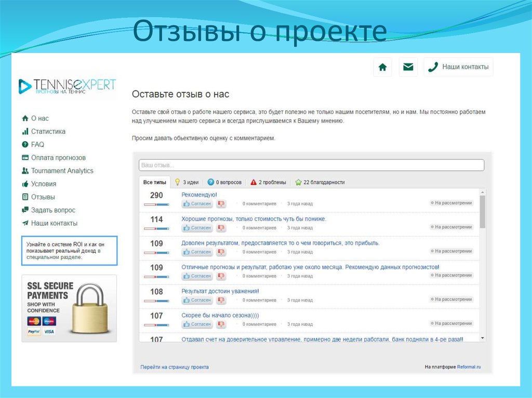Click the rating progress bar under 290

(x=156, y=204)
